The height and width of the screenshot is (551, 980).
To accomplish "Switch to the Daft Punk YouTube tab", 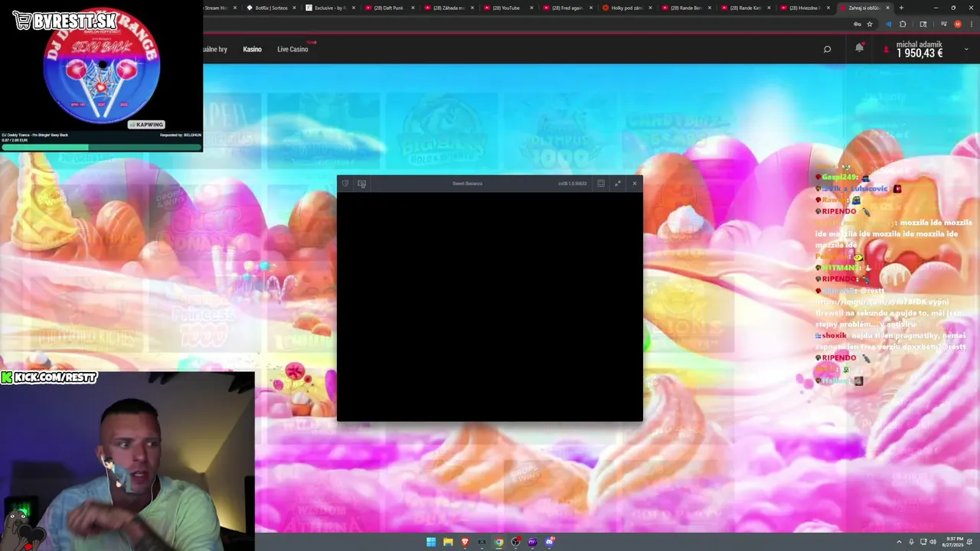I will click(x=389, y=8).
